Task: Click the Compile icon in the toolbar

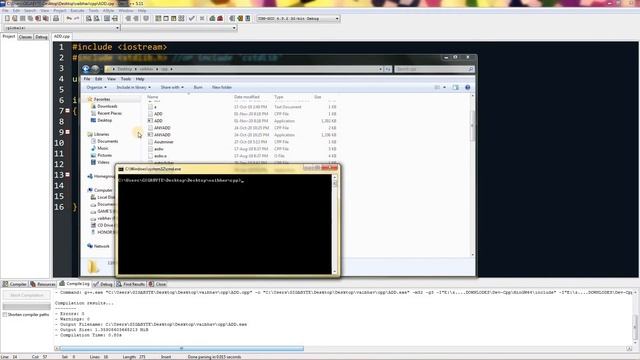Action: [x=158, y=18]
